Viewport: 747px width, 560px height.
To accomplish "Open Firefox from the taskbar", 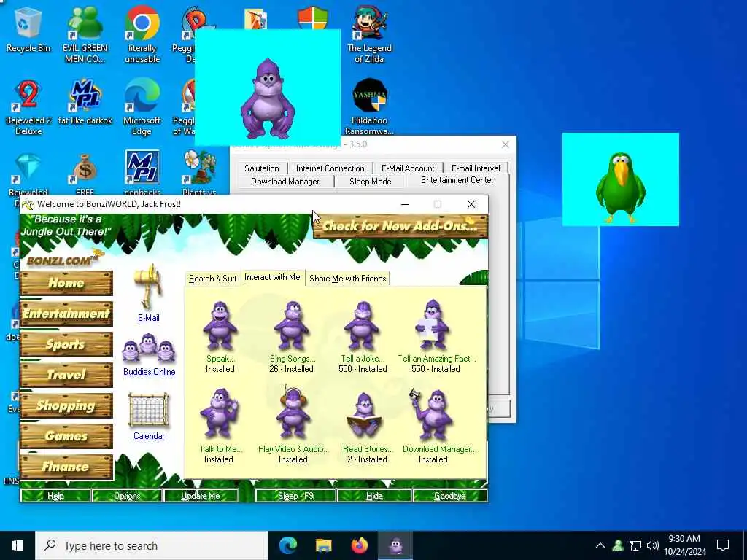I will point(359,545).
